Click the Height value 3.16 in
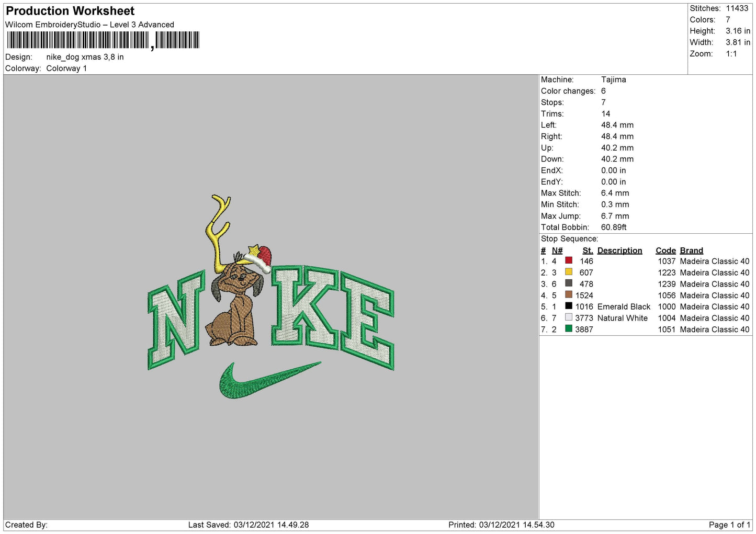756x534 pixels. (x=738, y=31)
